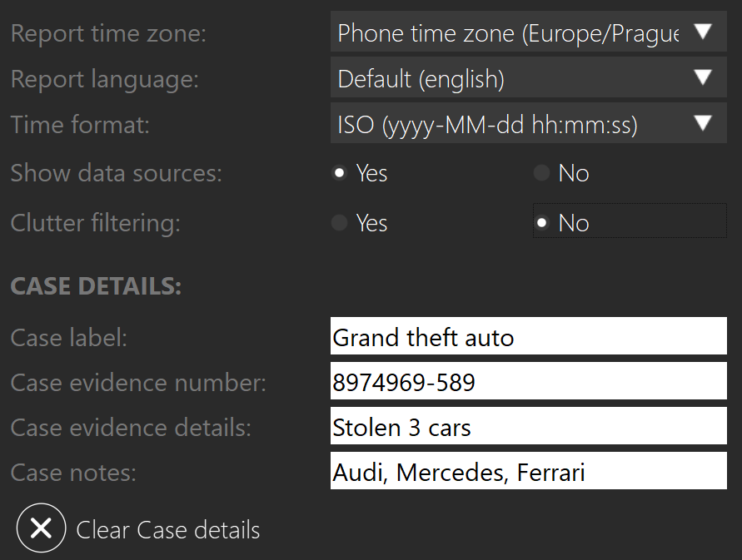
Task: Click the Default (english) language combo box
Action: [x=529, y=77]
